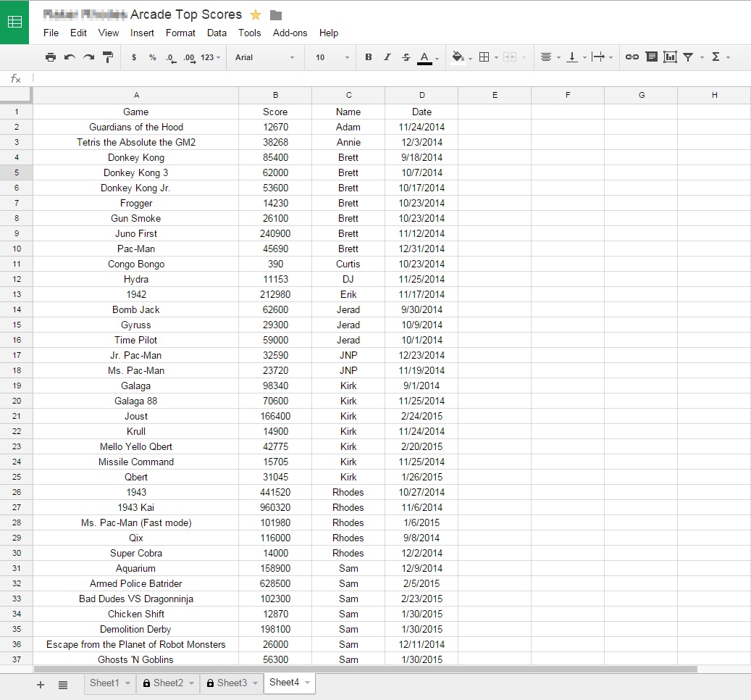This screenshot has width=751, height=700.
Task: Increase decimal places
Action: coord(189,58)
